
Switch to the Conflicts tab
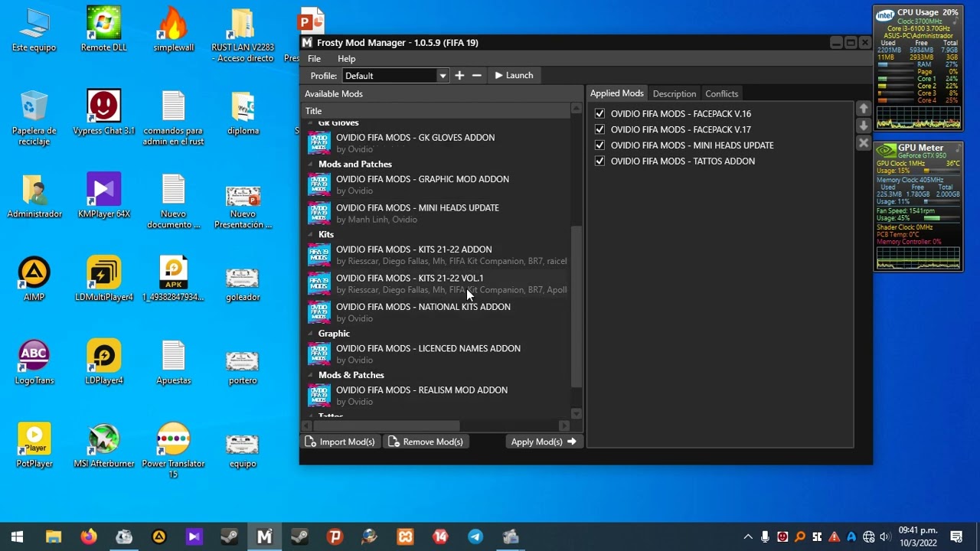pos(722,93)
